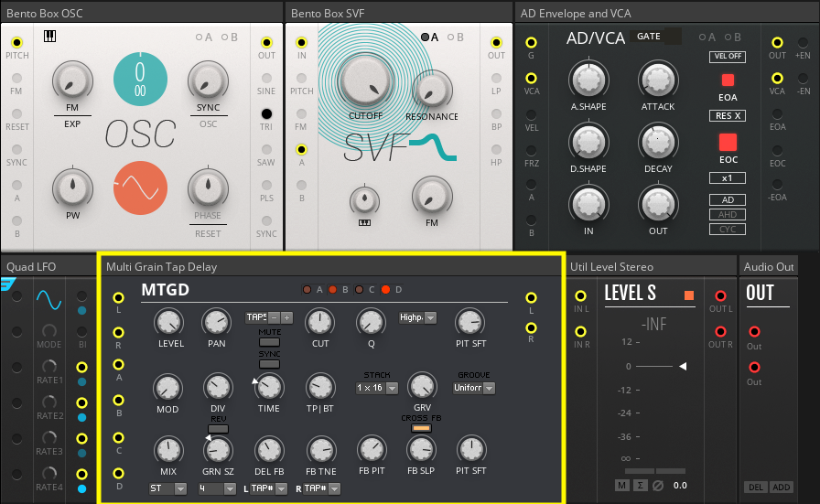Select preset A in Bento Box SVF
820x504 pixels.
(426, 38)
